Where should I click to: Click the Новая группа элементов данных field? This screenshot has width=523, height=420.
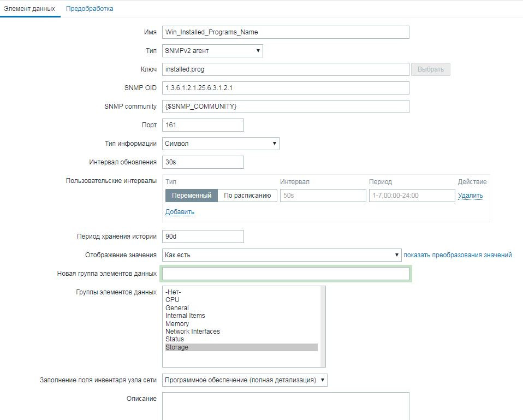286,274
